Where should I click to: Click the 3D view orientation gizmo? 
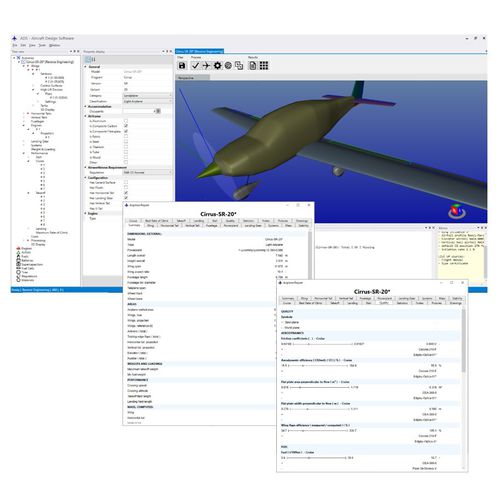click(456, 212)
